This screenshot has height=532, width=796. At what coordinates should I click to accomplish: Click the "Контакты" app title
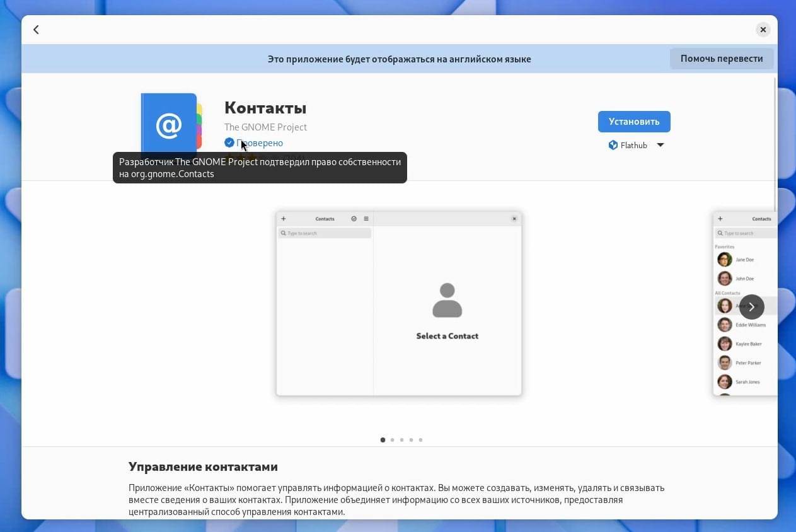point(265,108)
